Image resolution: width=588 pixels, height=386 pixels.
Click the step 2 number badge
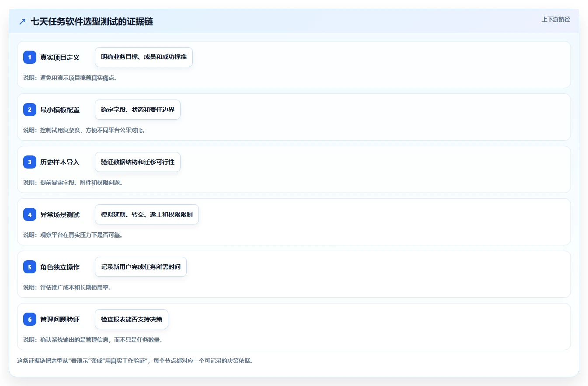click(x=30, y=110)
